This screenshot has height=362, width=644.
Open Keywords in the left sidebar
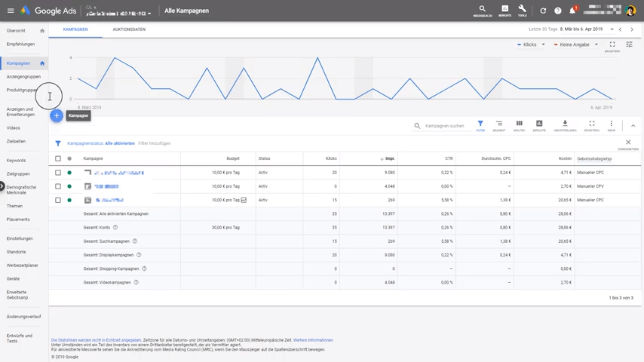click(16, 161)
